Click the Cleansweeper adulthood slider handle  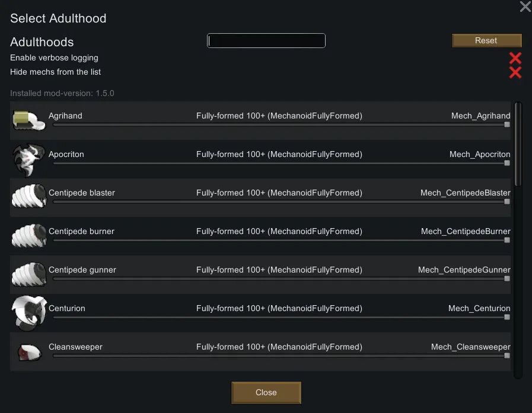[x=507, y=356]
